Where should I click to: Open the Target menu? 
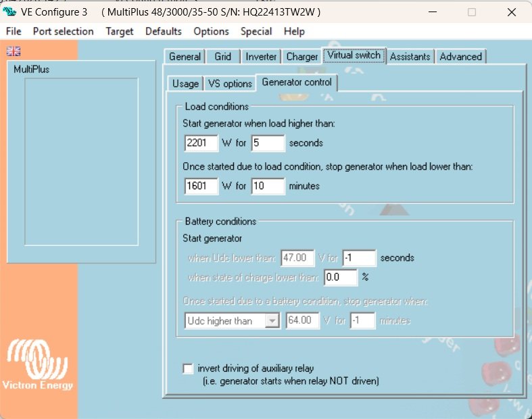pyautogui.click(x=120, y=31)
